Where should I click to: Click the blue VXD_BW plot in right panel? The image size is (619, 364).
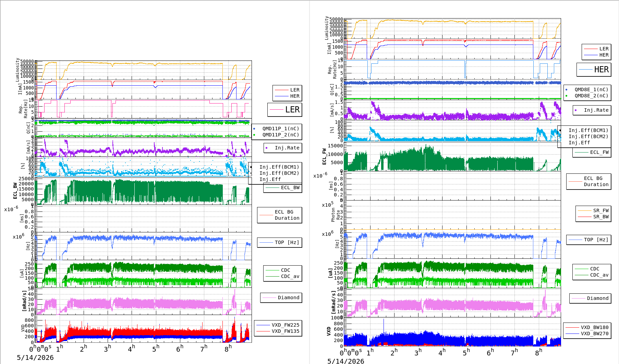[x=452, y=332]
